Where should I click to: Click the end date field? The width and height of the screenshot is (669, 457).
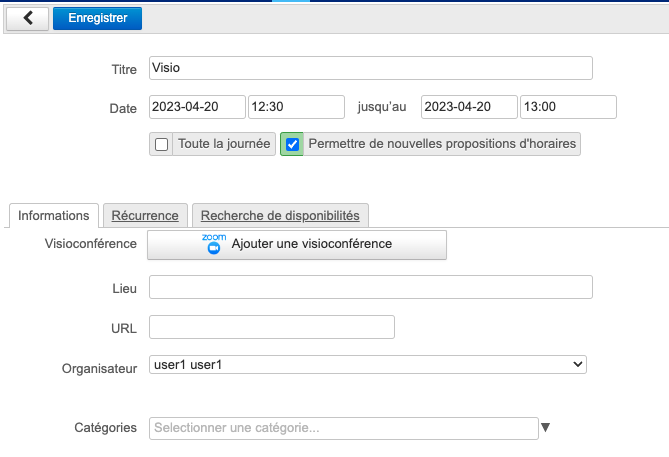tap(469, 107)
